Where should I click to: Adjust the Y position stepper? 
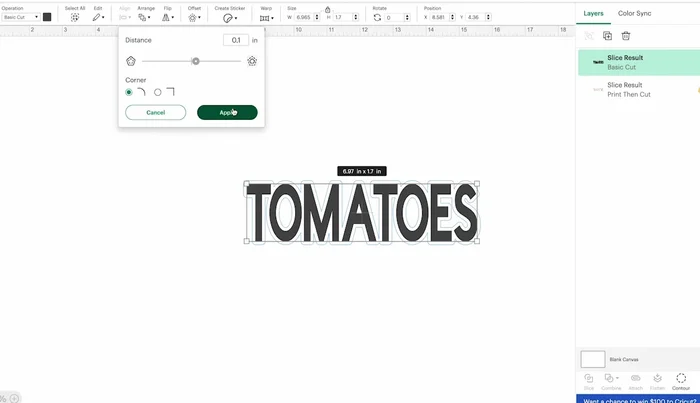(488, 17)
